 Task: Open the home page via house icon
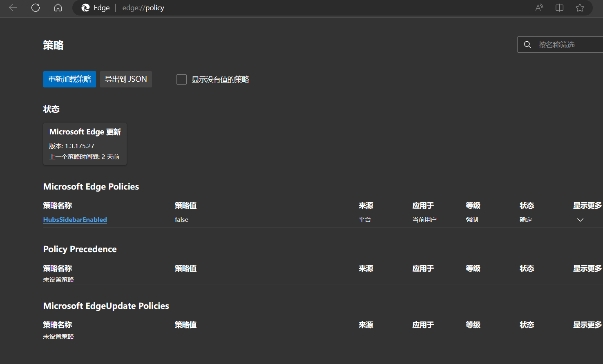(x=58, y=8)
